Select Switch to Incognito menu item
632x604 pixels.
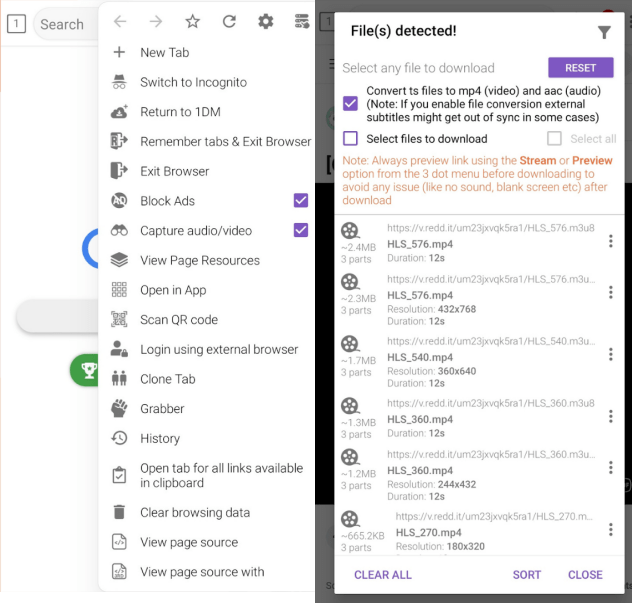(193, 82)
